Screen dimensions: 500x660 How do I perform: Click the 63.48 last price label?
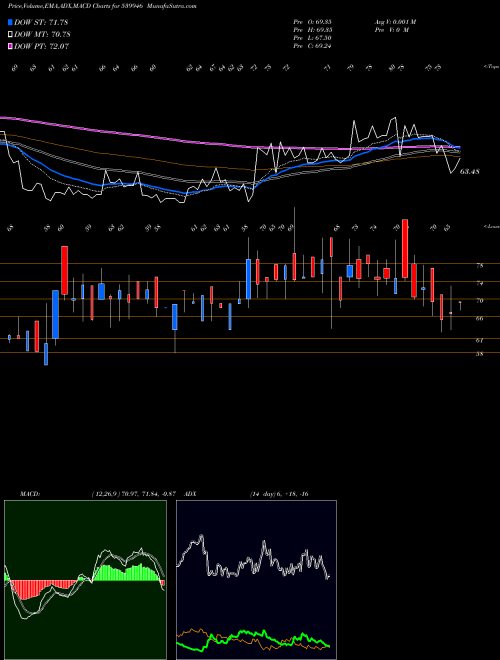[470, 172]
